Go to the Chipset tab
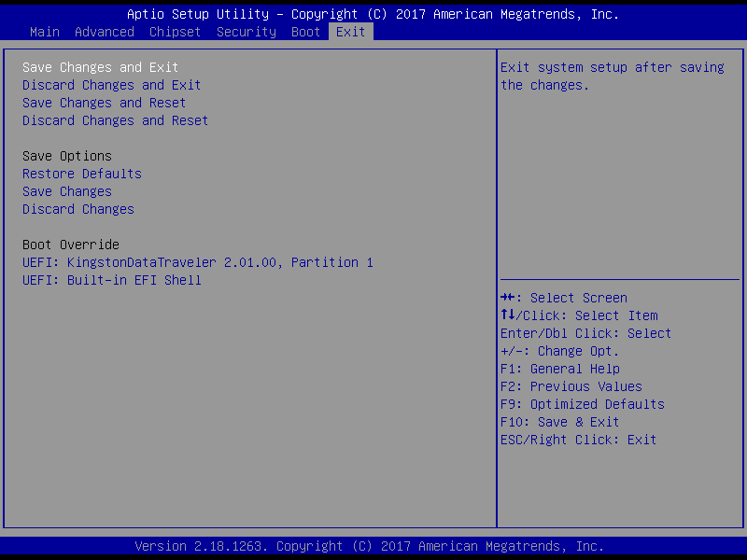This screenshot has width=747, height=560. pyautogui.click(x=175, y=32)
